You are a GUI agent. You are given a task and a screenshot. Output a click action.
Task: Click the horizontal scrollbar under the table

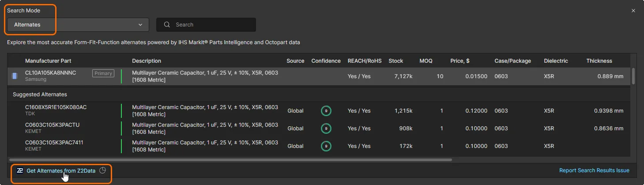pos(230,159)
